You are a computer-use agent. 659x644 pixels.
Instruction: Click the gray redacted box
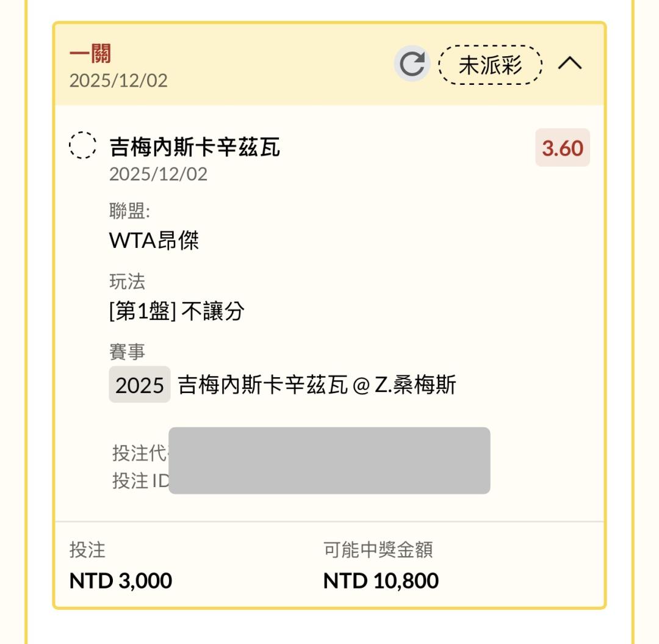[x=329, y=460]
